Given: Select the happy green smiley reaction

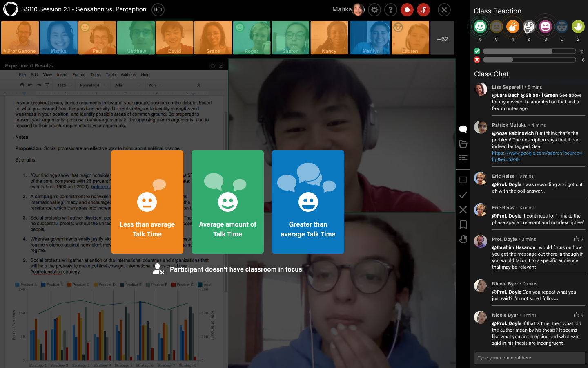Looking at the screenshot, I should [480, 27].
